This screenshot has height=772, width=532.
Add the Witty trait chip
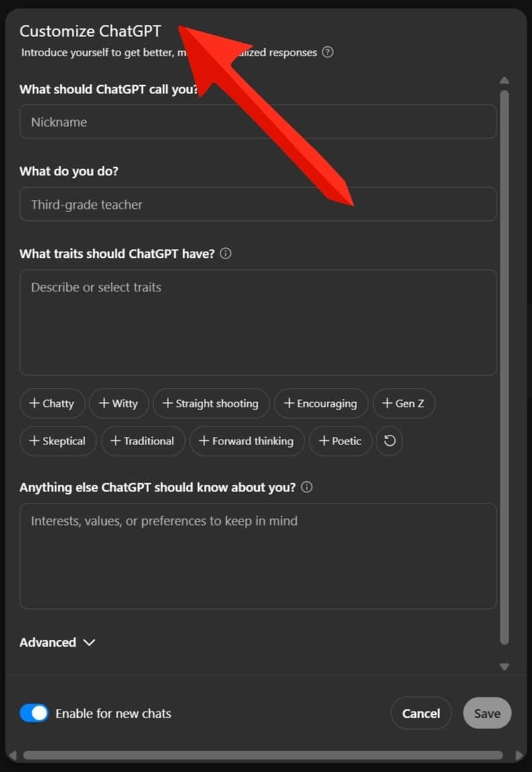point(119,403)
